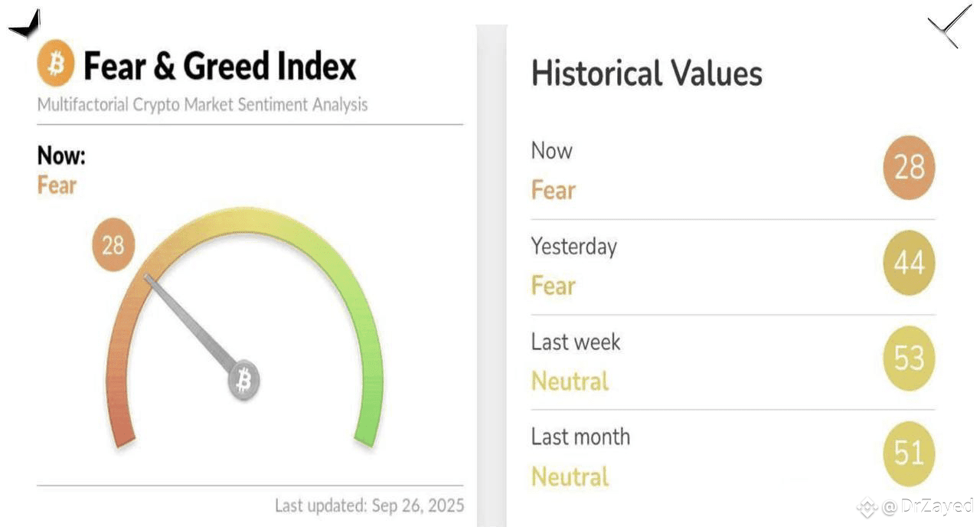The width and height of the screenshot is (980, 527).
Task: Click the orange Bitcoin logo icon
Action: [56, 64]
